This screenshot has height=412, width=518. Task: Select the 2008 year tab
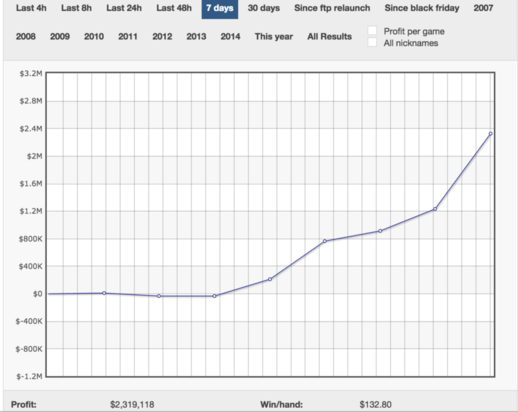pos(26,36)
